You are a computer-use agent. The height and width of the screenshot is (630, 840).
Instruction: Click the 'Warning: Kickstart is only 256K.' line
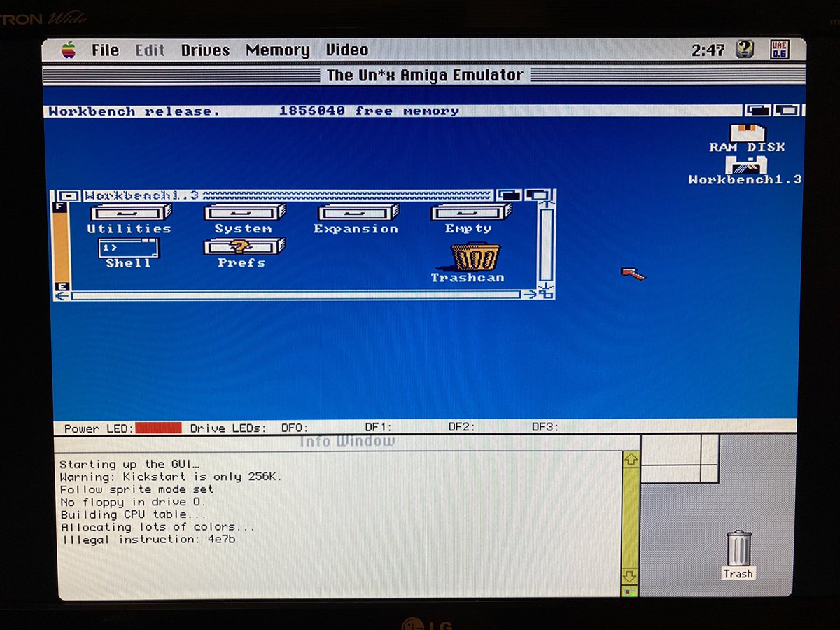171,477
